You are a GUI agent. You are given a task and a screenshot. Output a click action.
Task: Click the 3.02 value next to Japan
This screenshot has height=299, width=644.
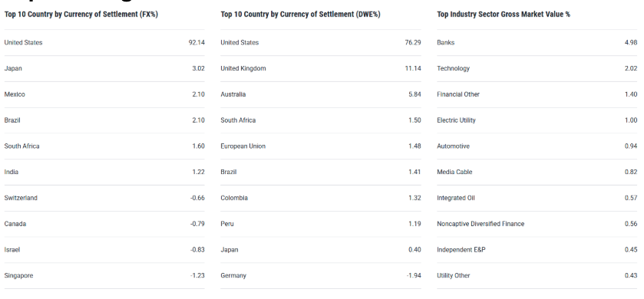pyautogui.click(x=198, y=68)
